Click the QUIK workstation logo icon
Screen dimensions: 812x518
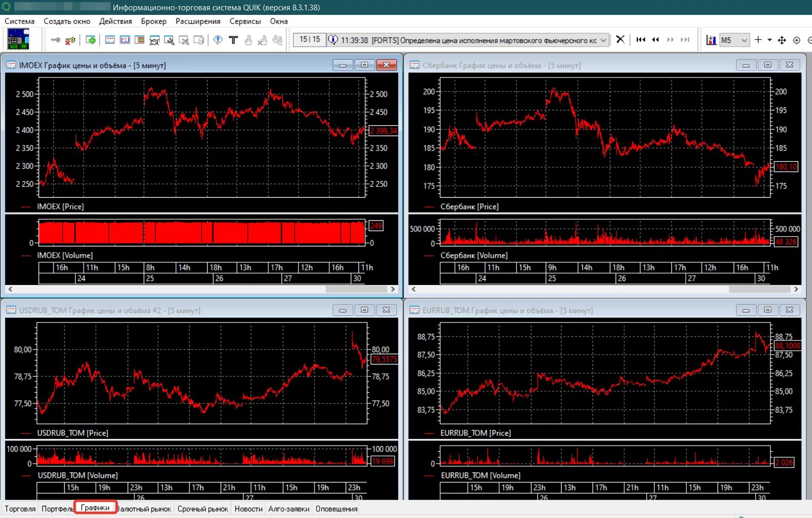point(18,39)
